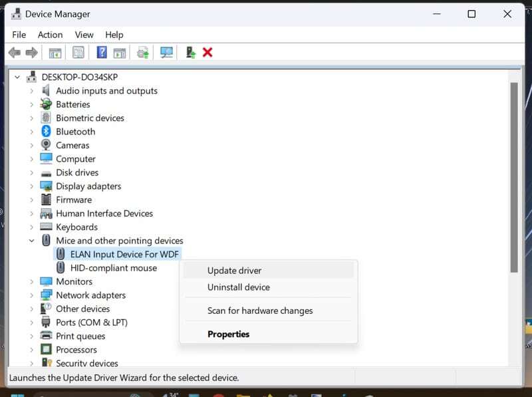Select the Disk drives icon
This screenshot has width=532, height=397.
[x=46, y=173]
